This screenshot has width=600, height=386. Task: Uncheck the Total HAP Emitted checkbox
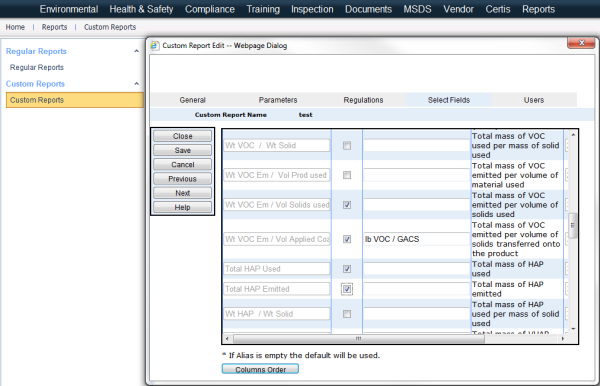[x=347, y=289]
